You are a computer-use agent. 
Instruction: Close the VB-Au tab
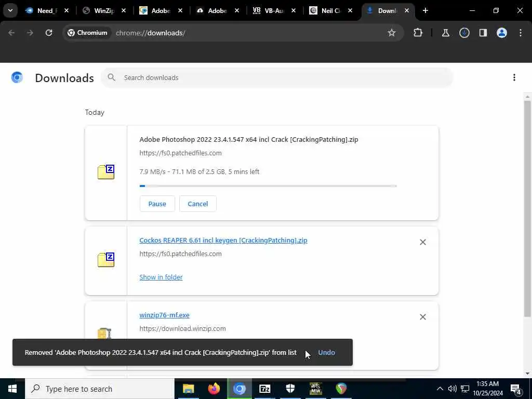click(x=294, y=11)
